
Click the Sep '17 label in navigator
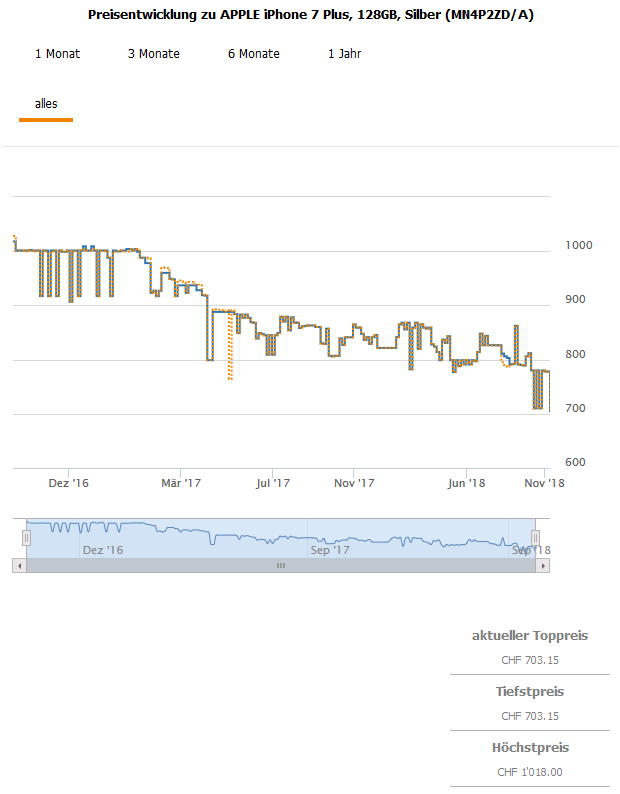click(x=330, y=550)
